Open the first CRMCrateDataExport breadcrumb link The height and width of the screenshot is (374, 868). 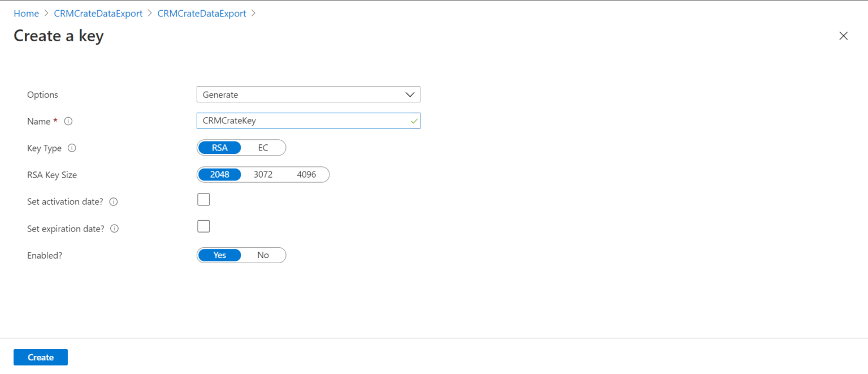(x=98, y=13)
